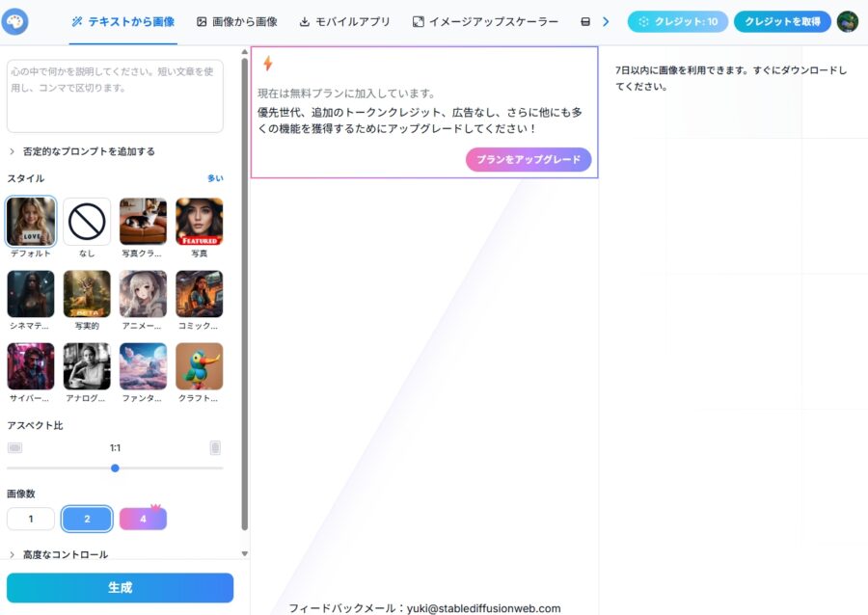Choose the 写真 featured style

(200, 221)
